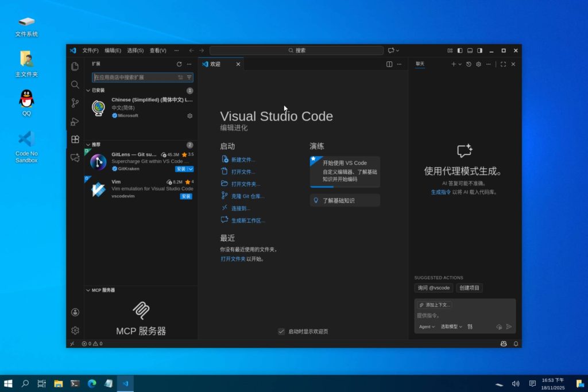Viewport: 588px width, 392px height.
Task: Click the 提供指令 chat input box
Action: [465, 316]
